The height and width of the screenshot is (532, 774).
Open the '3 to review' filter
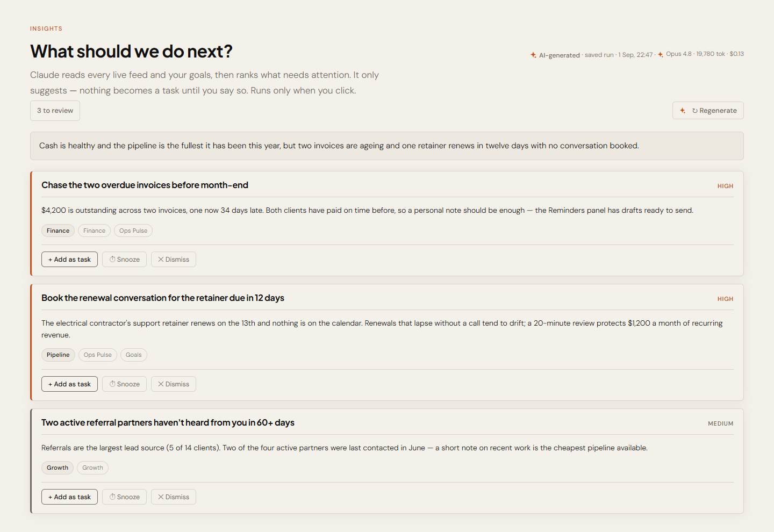[55, 111]
